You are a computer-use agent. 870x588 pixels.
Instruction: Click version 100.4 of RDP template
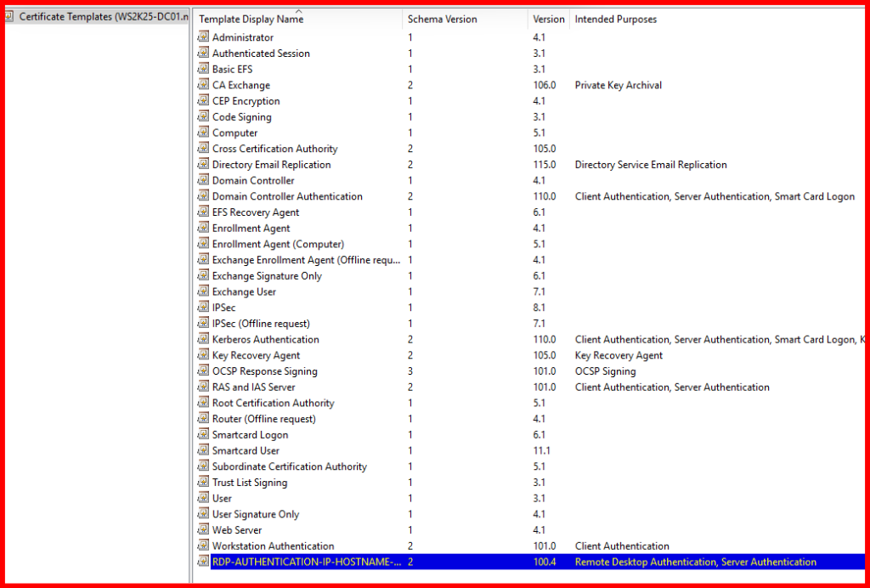pos(545,563)
